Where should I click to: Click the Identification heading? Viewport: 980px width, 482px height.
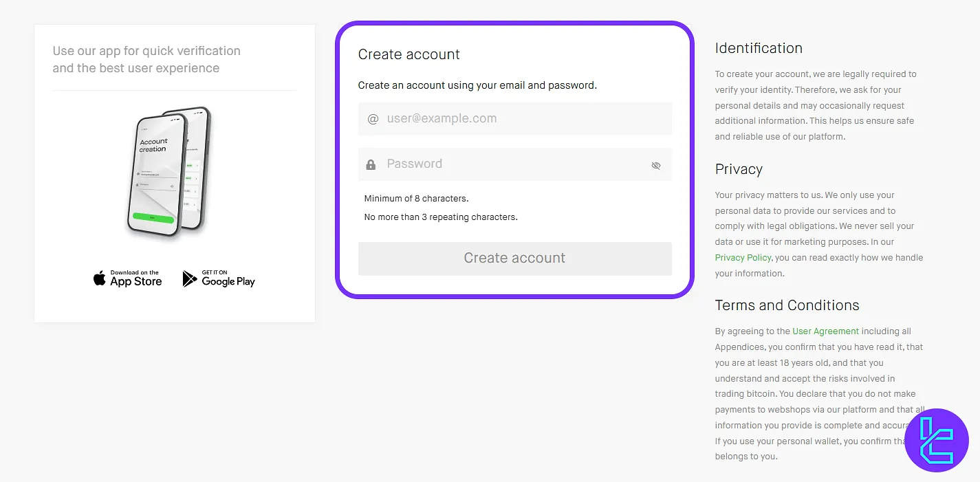(x=759, y=48)
